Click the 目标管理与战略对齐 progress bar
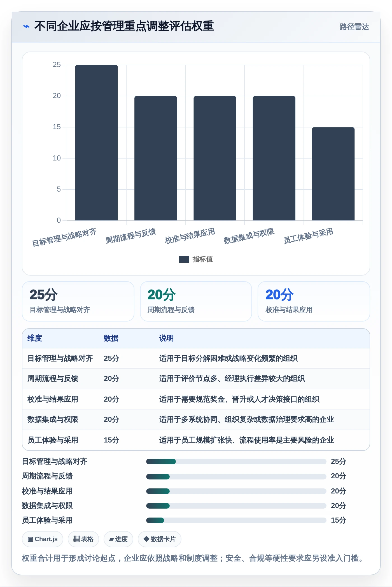Screen dimensions: 392x587 click(x=236, y=462)
